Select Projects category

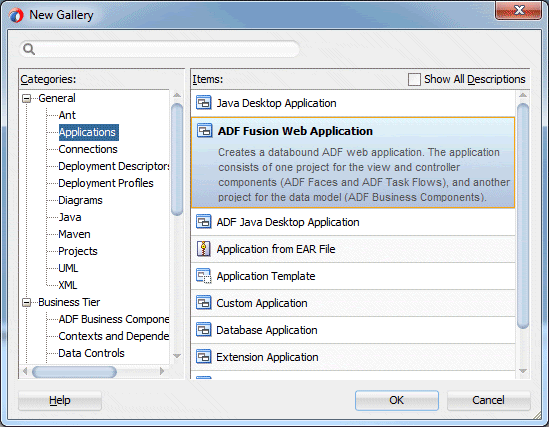pos(78,251)
